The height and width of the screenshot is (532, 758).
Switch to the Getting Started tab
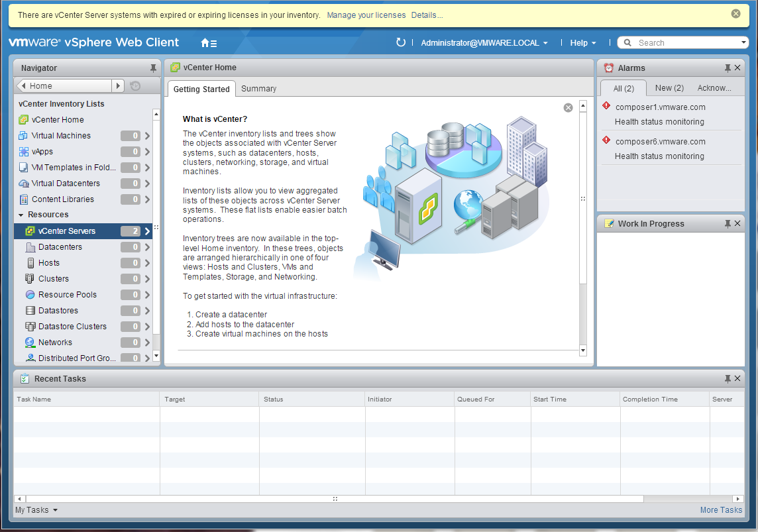coord(201,89)
